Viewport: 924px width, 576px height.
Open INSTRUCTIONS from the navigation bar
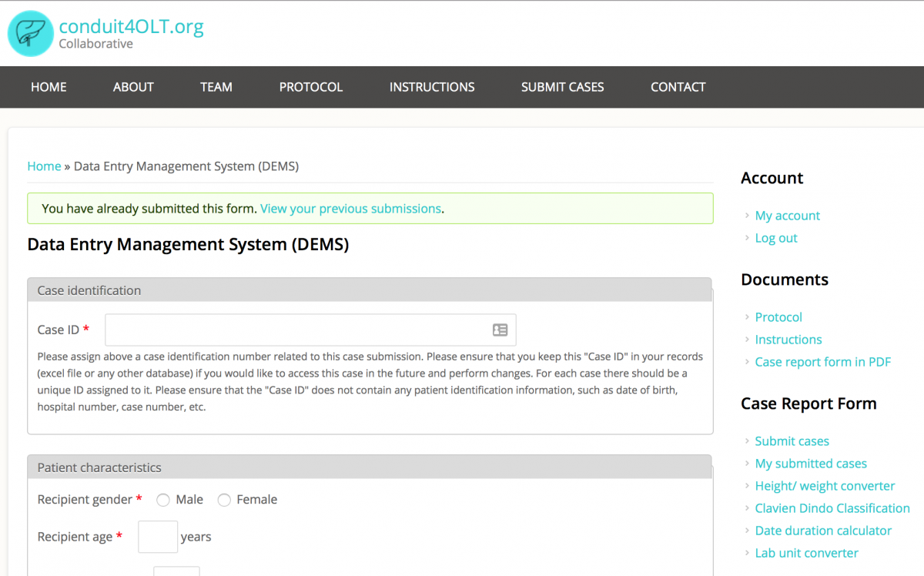click(432, 87)
